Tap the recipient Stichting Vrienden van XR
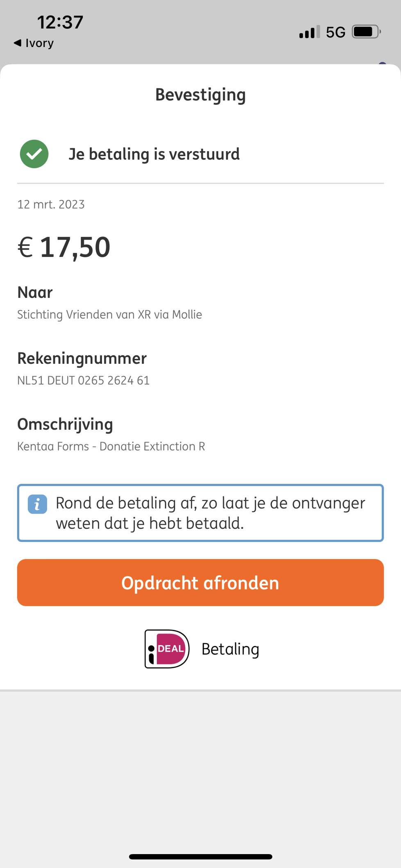The height and width of the screenshot is (868, 401). tap(109, 315)
